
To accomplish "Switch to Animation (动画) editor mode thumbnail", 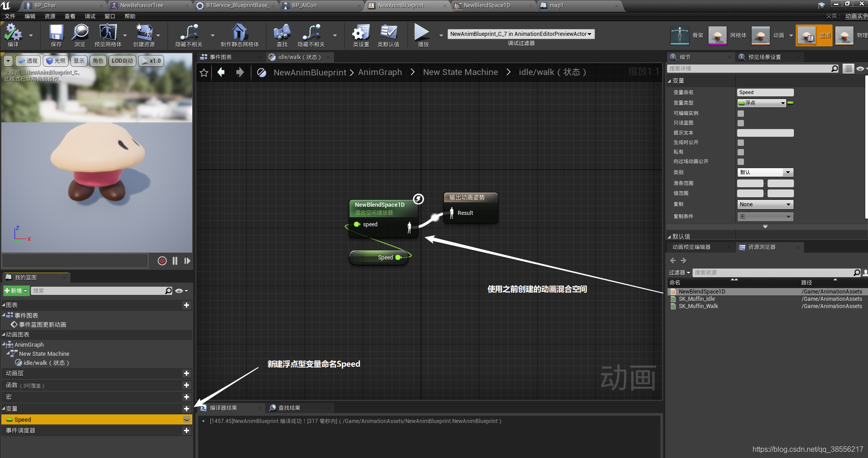I will pyautogui.click(x=761, y=35).
